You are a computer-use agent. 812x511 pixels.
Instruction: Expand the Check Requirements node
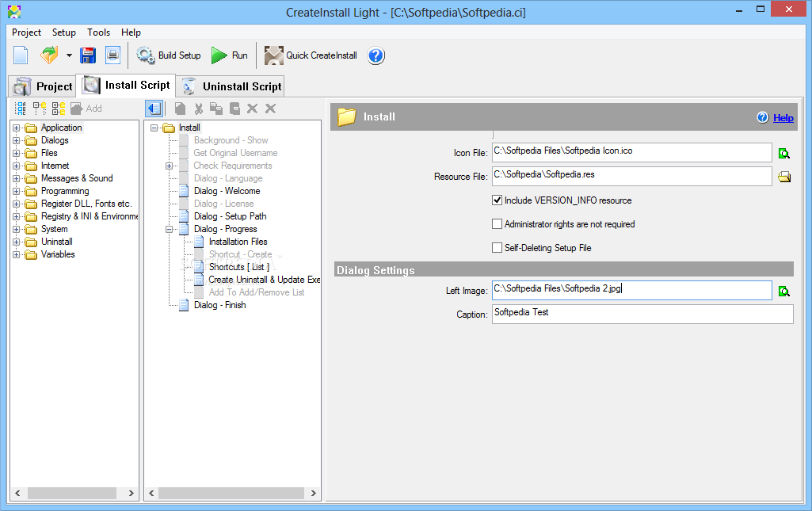pyautogui.click(x=169, y=166)
